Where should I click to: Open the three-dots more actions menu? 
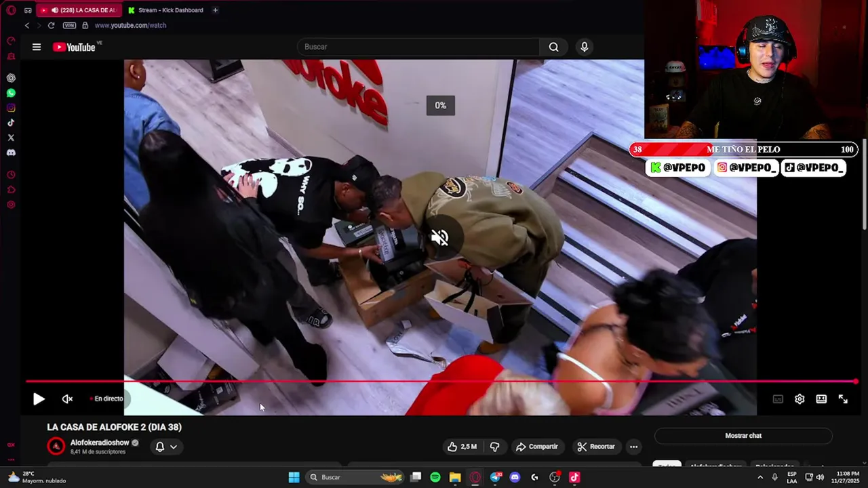click(x=633, y=447)
